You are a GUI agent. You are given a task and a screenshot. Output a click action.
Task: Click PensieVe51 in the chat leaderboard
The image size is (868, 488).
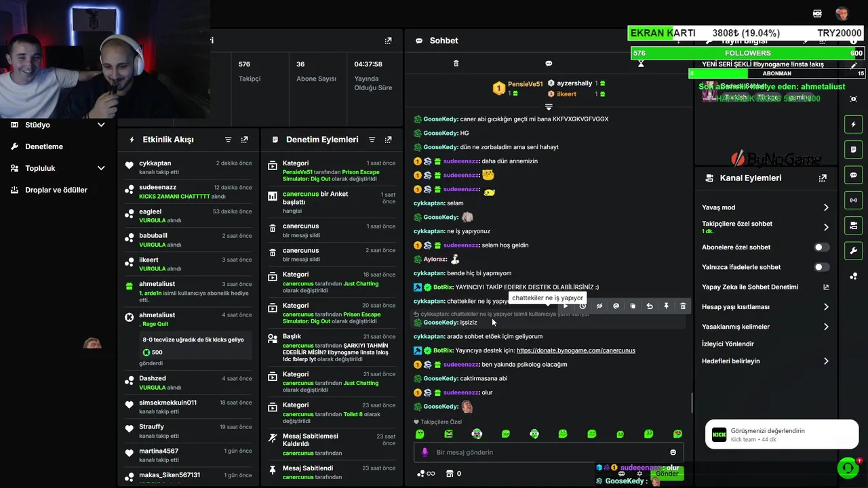coord(526,84)
